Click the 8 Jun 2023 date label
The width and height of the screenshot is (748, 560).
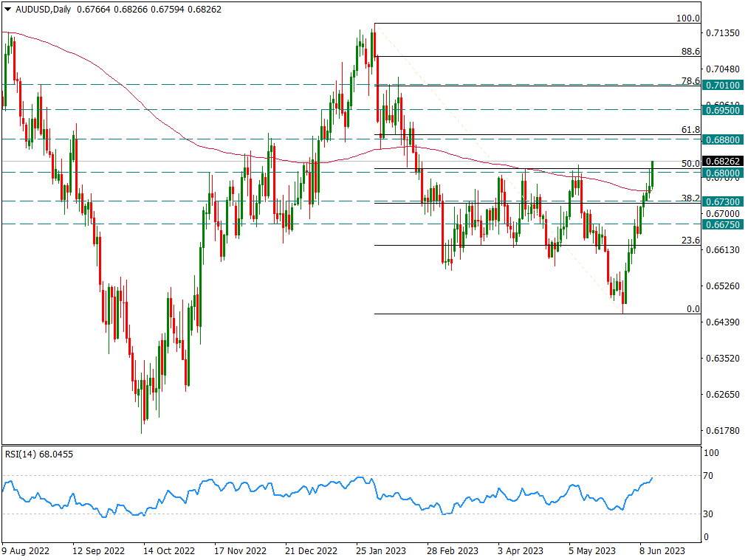coord(662,551)
